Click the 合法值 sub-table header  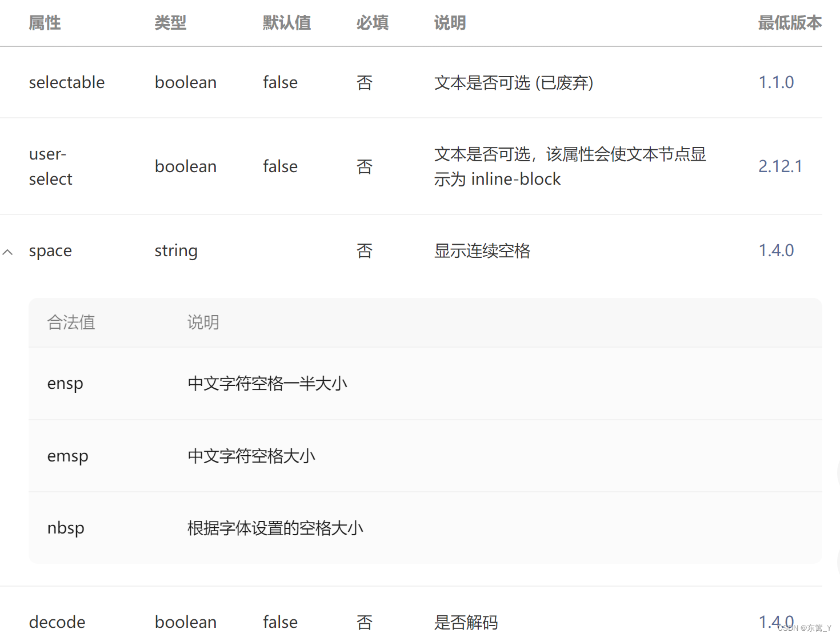(71, 323)
